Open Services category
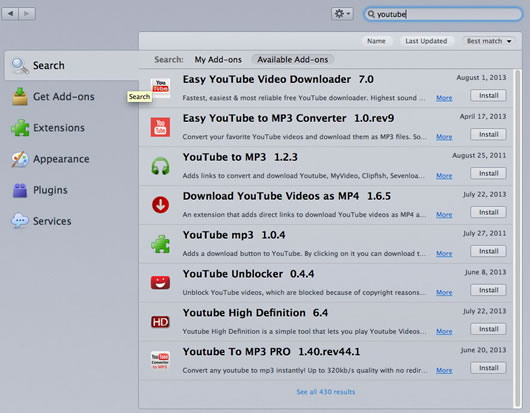 (x=52, y=221)
